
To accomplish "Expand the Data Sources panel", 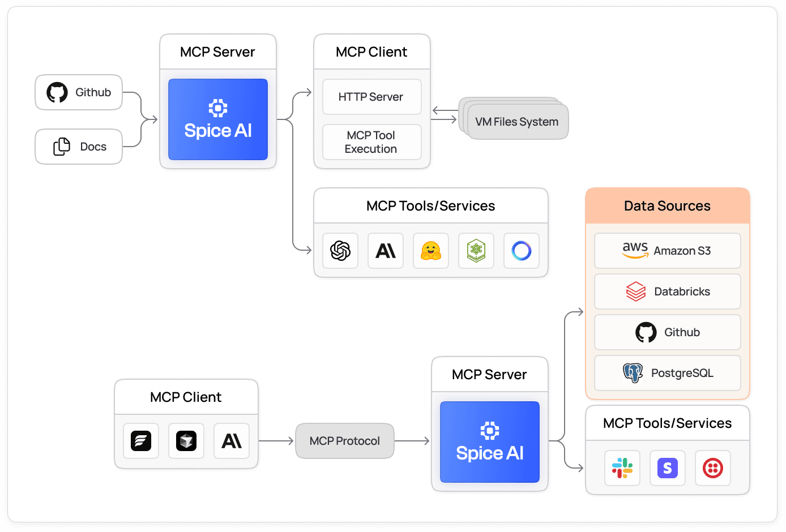I will [668, 205].
